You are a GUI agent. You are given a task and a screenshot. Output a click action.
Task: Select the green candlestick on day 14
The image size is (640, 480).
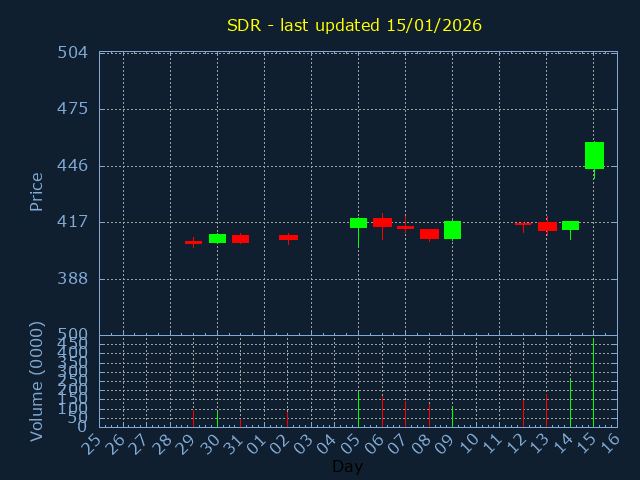[x=570, y=225]
